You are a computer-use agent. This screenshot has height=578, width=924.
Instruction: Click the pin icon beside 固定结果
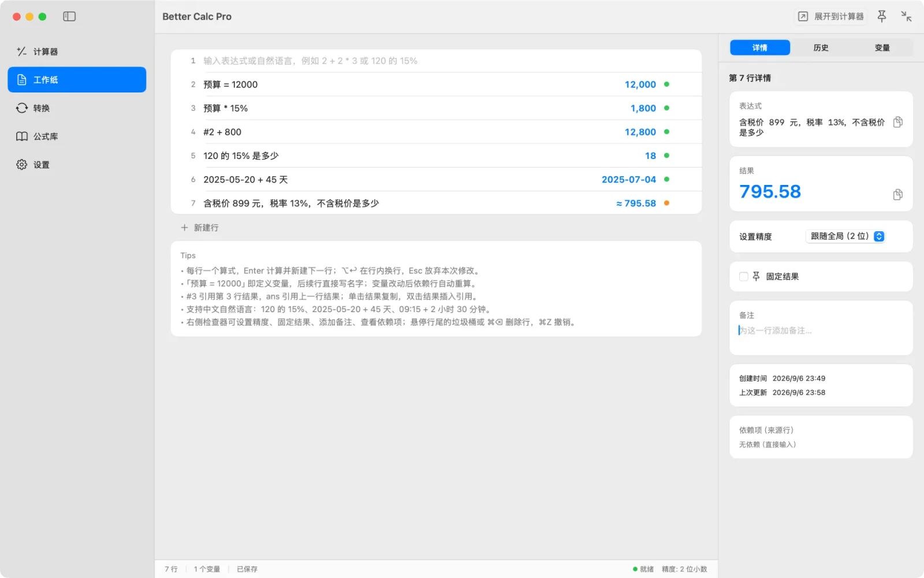click(756, 276)
